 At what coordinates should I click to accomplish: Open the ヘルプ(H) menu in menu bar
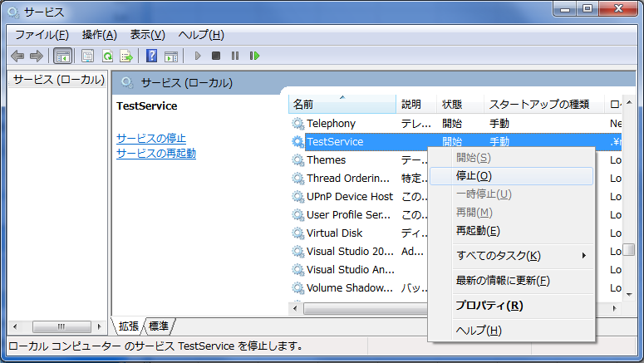[x=201, y=35]
